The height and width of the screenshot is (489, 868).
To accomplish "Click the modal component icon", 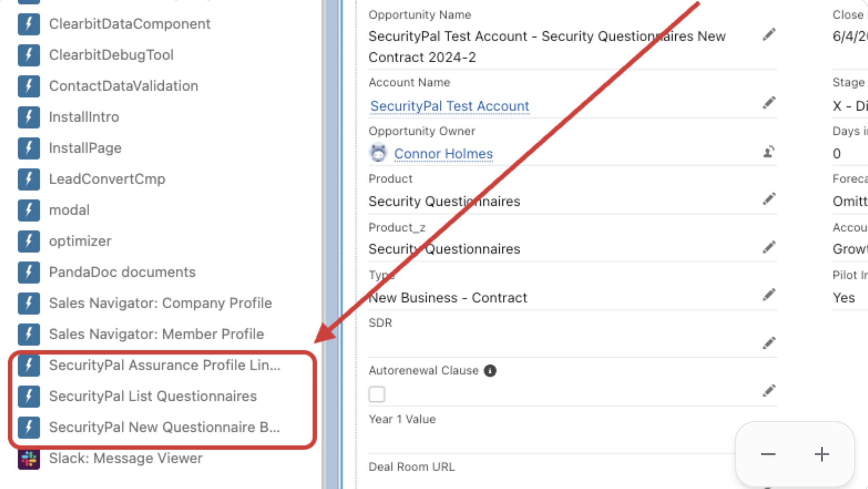I will tap(28, 210).
